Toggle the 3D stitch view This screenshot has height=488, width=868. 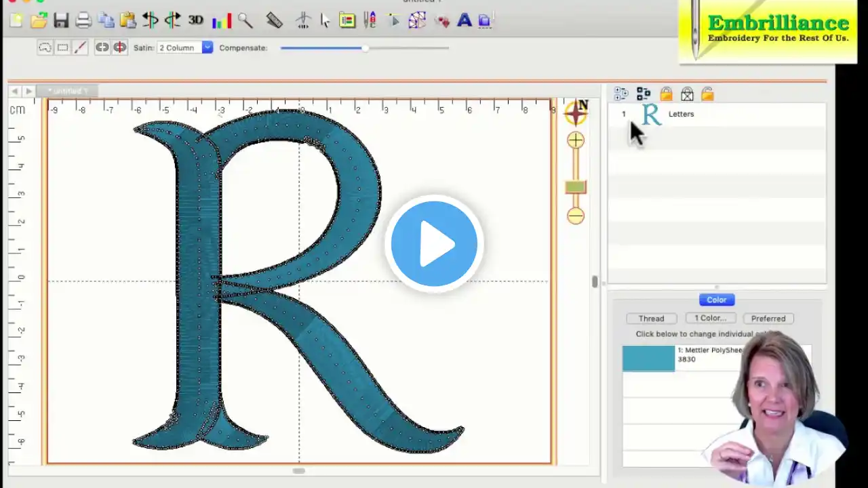(x=195, y=20)
